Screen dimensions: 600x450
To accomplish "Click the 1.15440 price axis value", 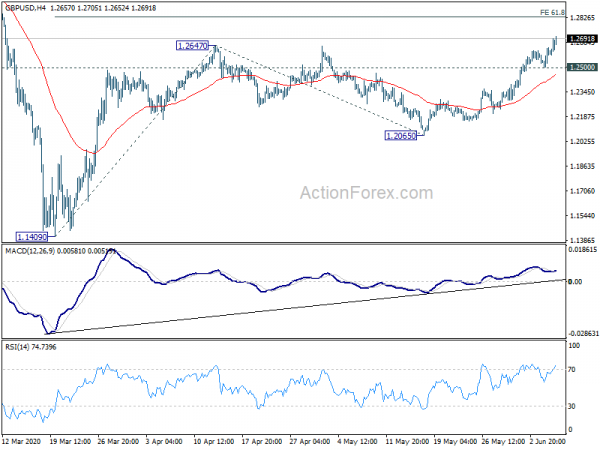I will 582,216.
